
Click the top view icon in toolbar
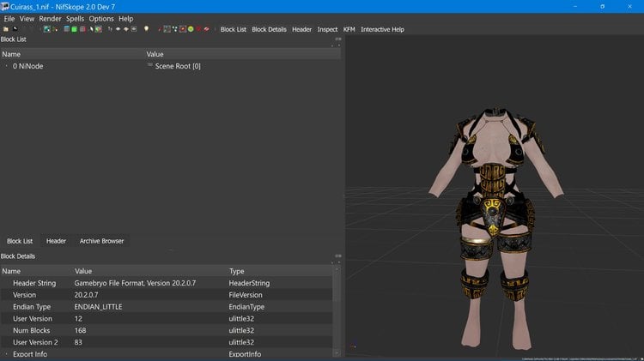(x=118, y=29)
